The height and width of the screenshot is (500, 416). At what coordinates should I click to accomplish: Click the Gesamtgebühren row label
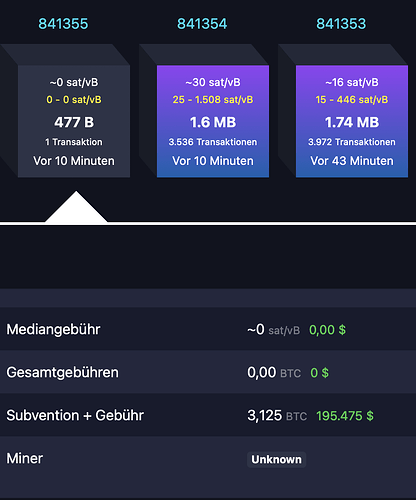click(x=62, y=372)
